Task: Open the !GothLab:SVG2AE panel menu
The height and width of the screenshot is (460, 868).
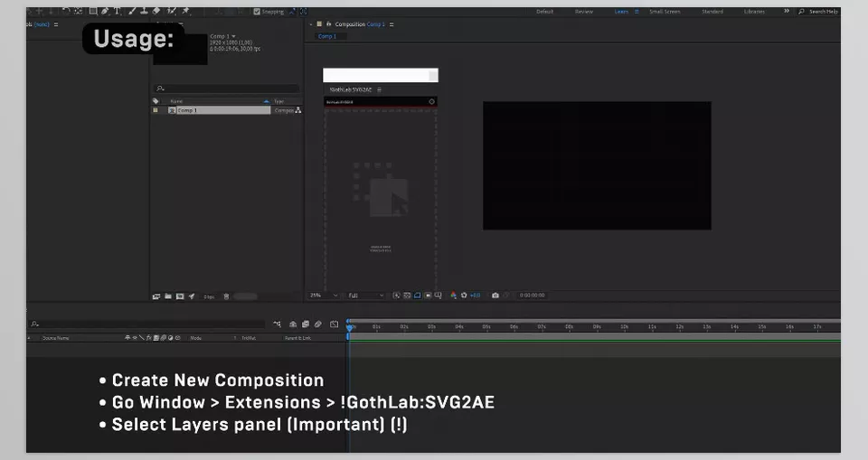Action: coord(379,89)
